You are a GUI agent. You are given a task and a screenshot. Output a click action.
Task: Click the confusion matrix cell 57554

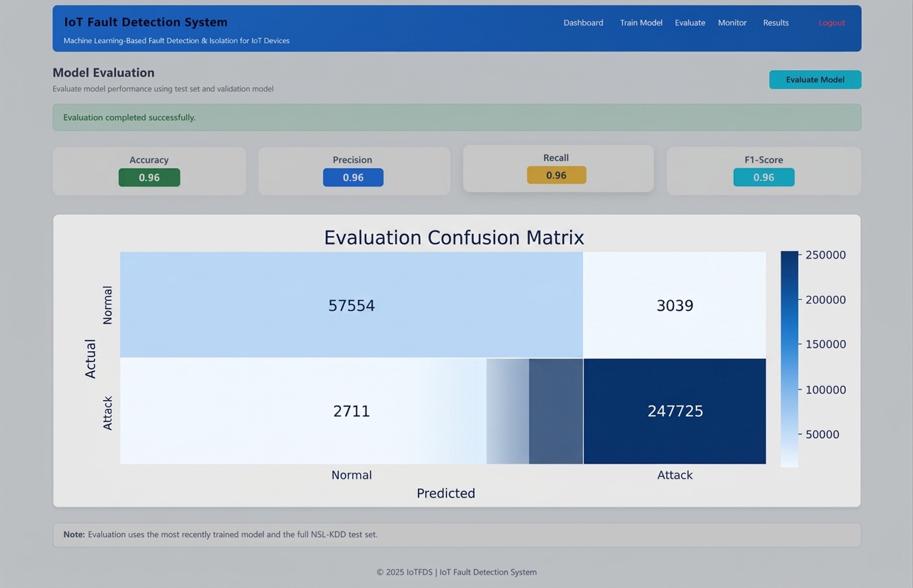pyautogui.click(x=351, y=305)
